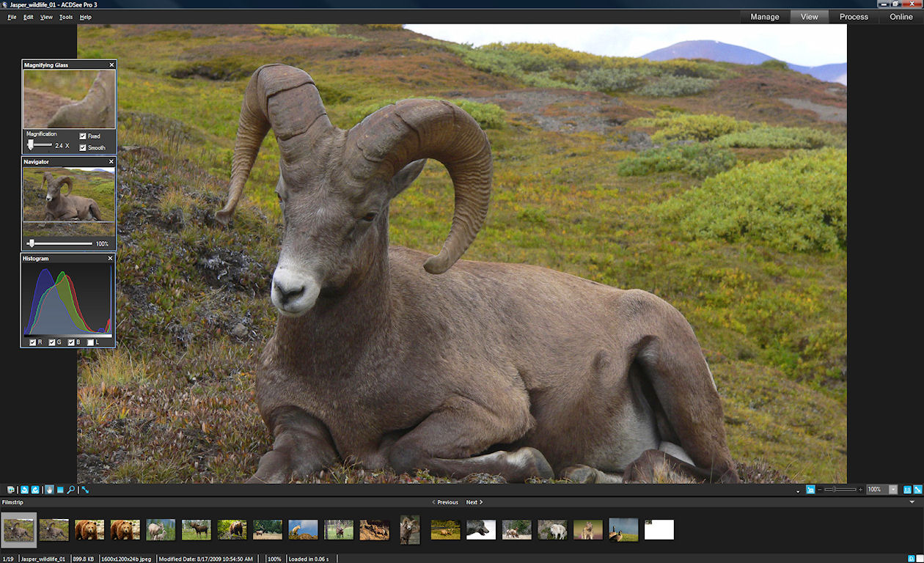Click the 1:1 actual size icon
The image size is (924, 563).
coord(907,490)
